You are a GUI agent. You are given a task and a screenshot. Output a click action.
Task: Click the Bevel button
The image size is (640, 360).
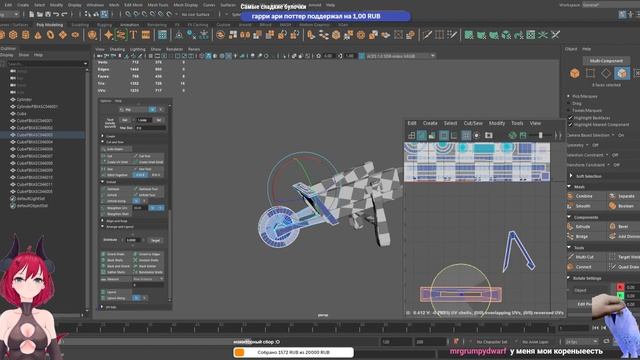click(x=622, y=227)
